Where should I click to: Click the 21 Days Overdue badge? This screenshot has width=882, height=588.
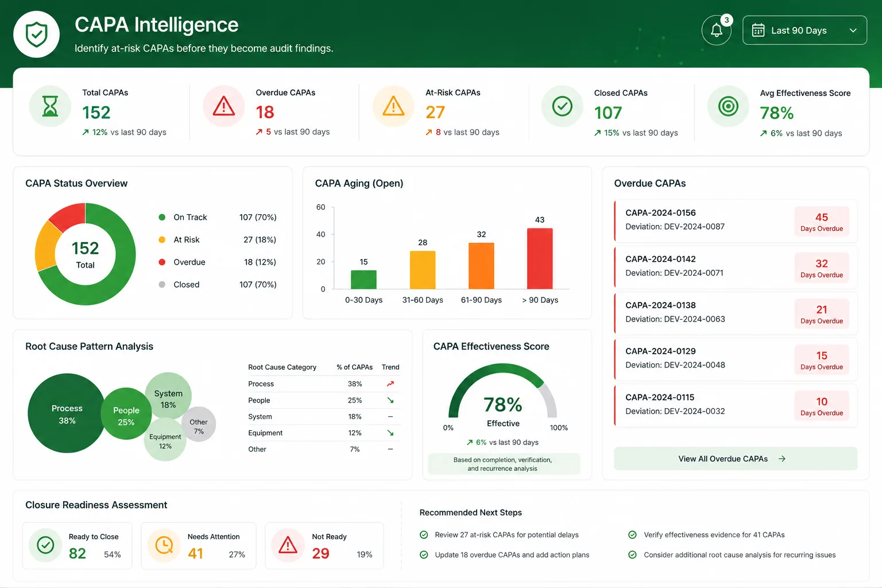tap(822, 314)
